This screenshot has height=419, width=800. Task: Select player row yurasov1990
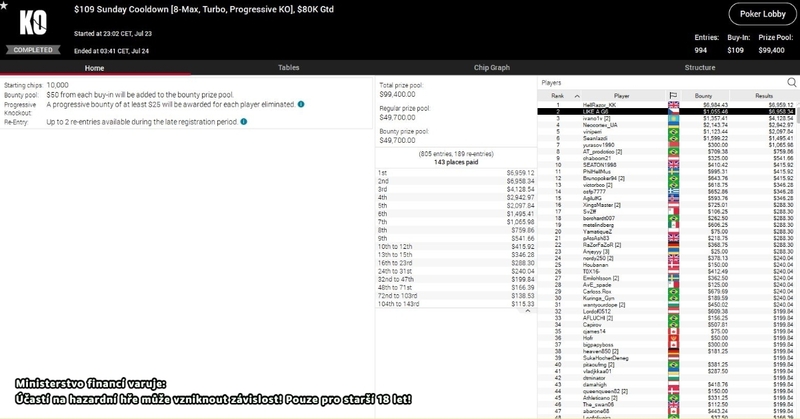point(666,145)
